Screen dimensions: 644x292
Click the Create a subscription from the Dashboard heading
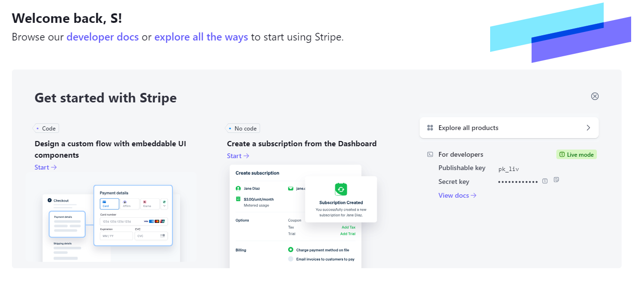tap(302, 144)
